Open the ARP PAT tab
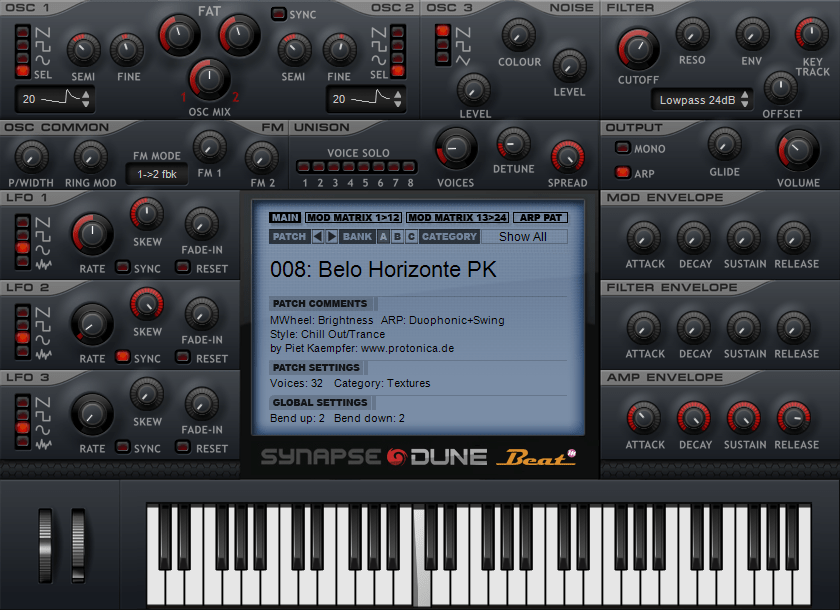The image size is (840, 610). (x=540, y=217)
